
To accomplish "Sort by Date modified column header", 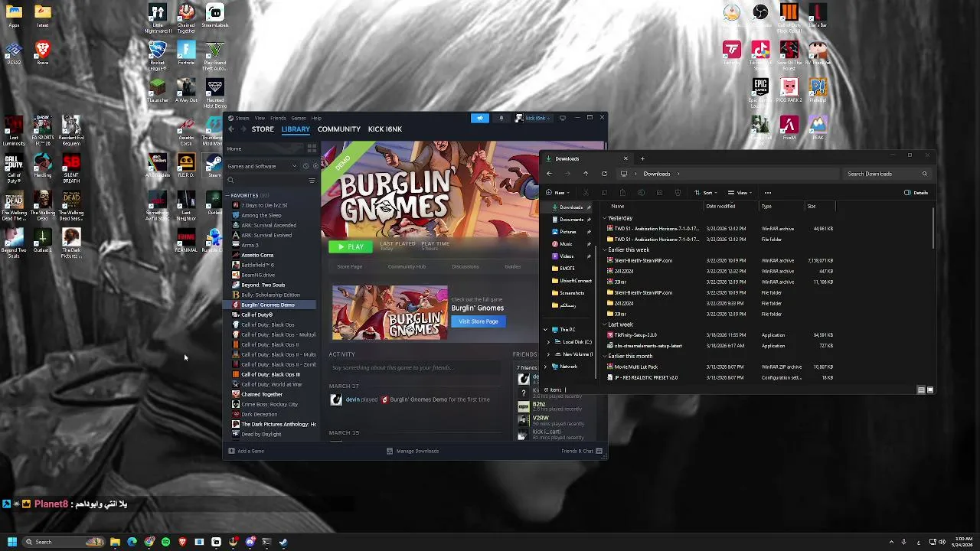I will tap(720, 206).
